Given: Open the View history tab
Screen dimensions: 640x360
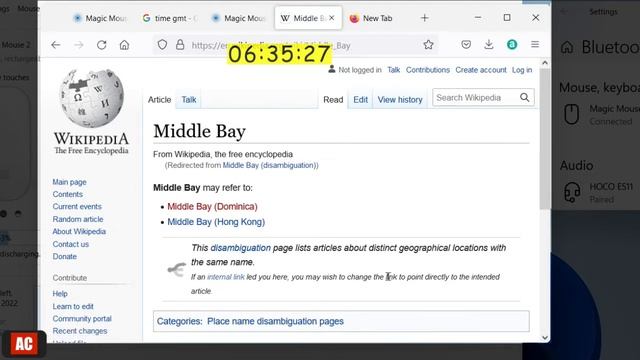Looking at the screenshot, I should coord(400,100).
